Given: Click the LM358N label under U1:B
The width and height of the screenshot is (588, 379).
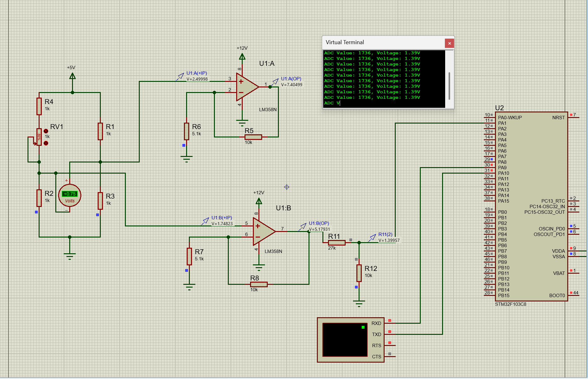Looking at the screenshot, I should [273, 251].
